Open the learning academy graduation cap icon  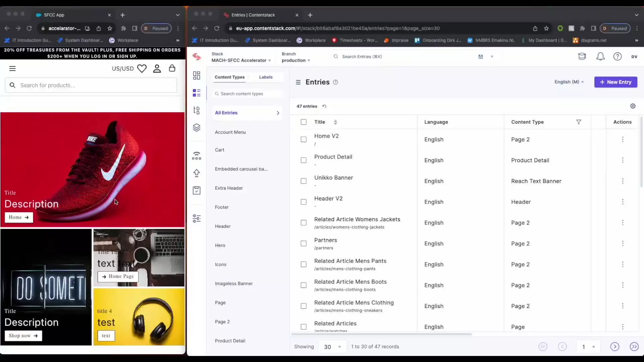[x=582, y=56]
